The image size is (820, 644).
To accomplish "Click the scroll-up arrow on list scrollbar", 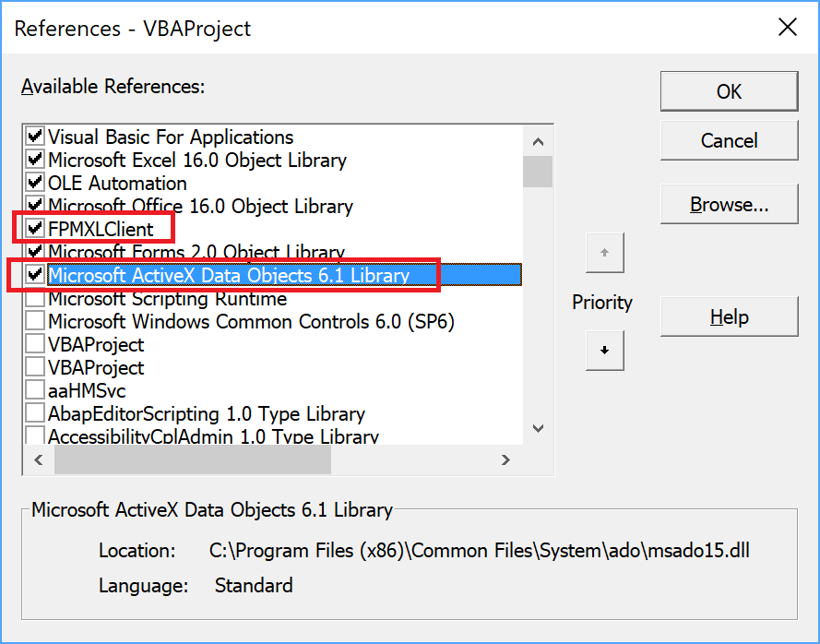I will coord(538,140).
